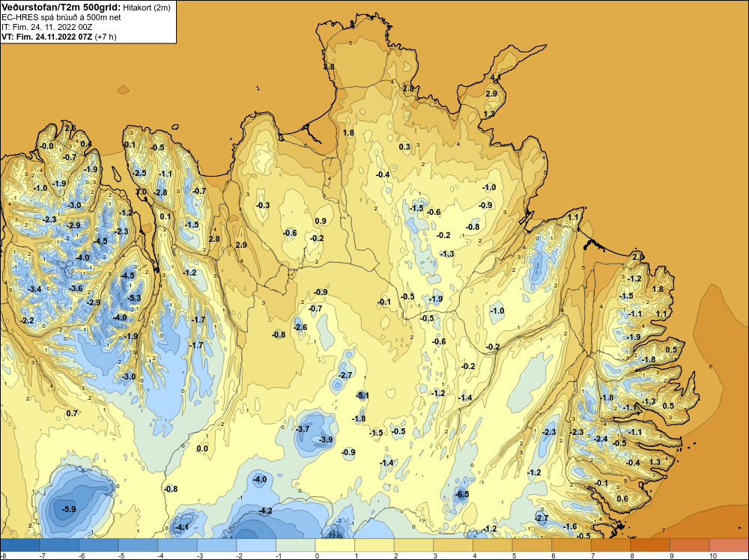Click the '-7' tick label on the legend
This screenshot has width=749, height=560.
pyautogui.click(x=41, y=556)
